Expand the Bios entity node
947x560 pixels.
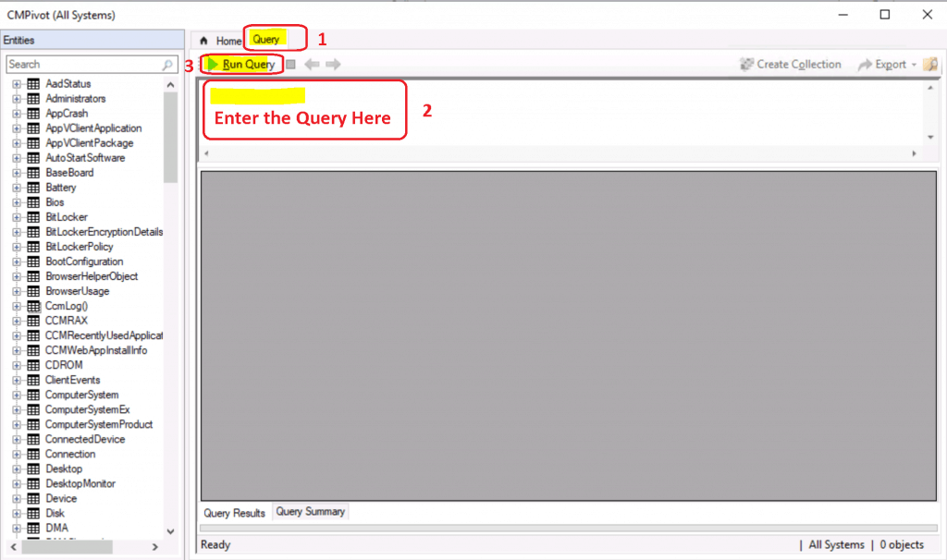pyautogui.click(x=17, y=202)
